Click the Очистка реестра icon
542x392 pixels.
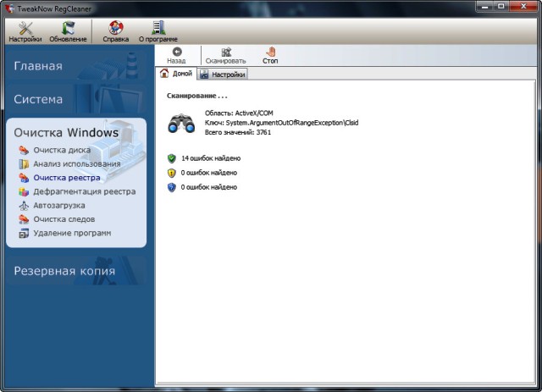tap(24, 178)
